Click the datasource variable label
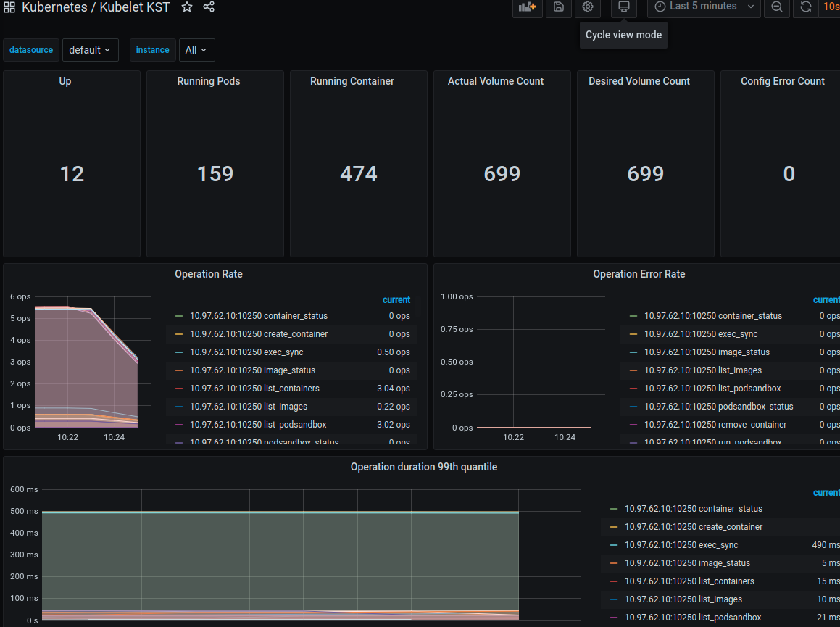The height and width of the screenshot is (627, 840). pyautogui.click(x=31, y=50)
